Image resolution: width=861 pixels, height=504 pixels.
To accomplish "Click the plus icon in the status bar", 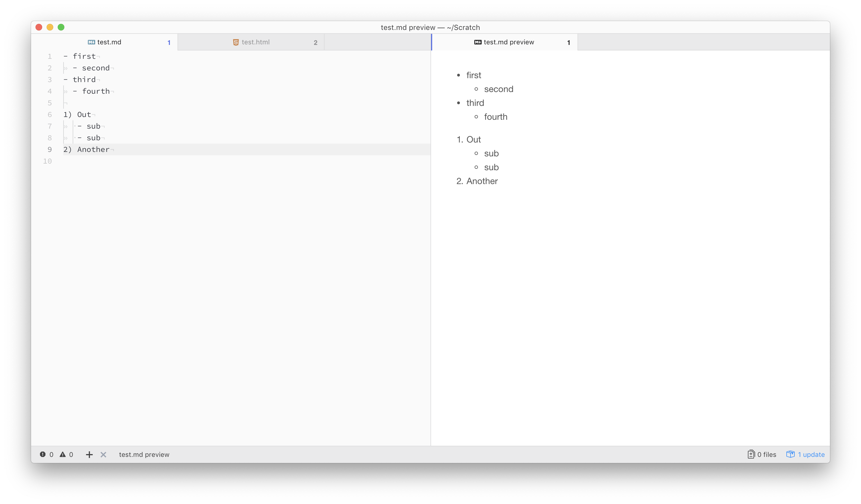I will coord(89,454).
